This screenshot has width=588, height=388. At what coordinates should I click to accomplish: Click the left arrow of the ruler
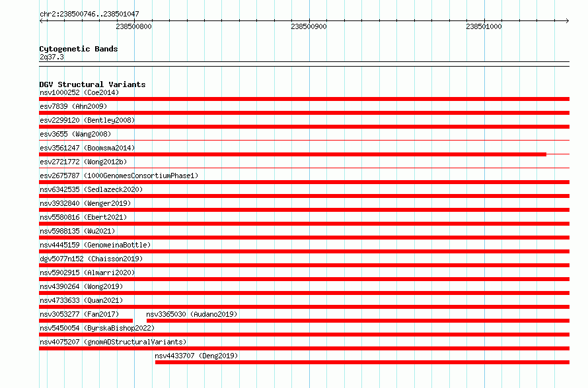click(x=42, y=20)
